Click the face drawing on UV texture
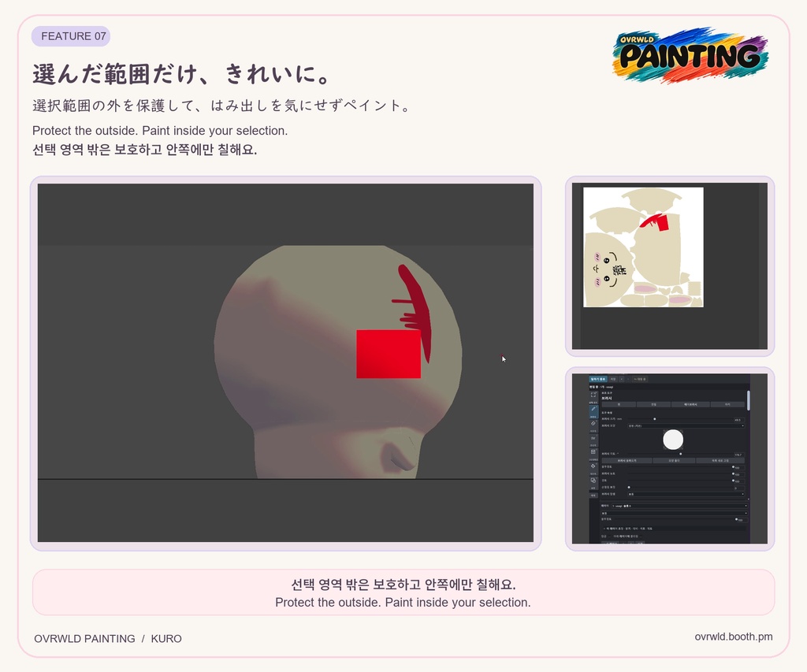The height and width of the screenshot is (672, 807). pos(610,269)
